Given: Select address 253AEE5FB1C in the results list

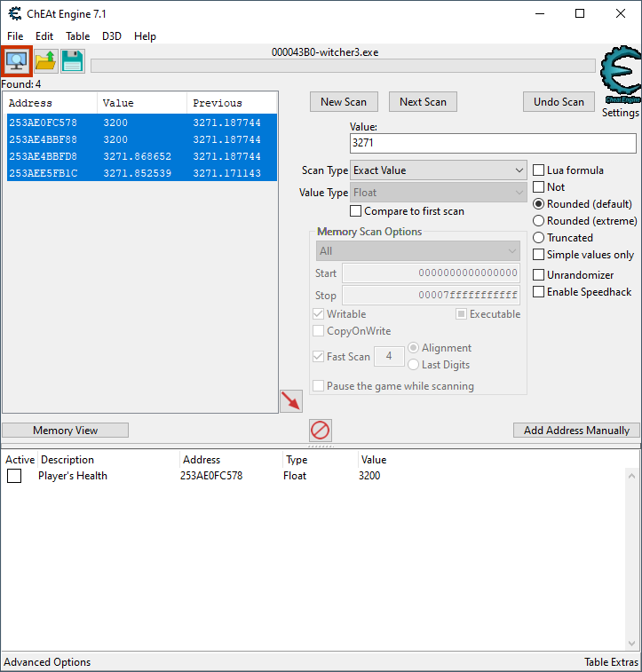Looking at the screenshot, I should [44, 173].
